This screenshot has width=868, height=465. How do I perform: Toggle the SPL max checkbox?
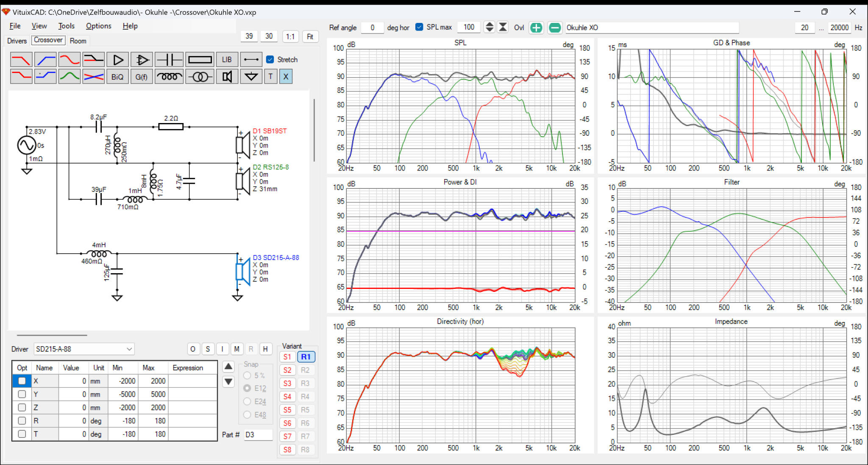[419, 27]
